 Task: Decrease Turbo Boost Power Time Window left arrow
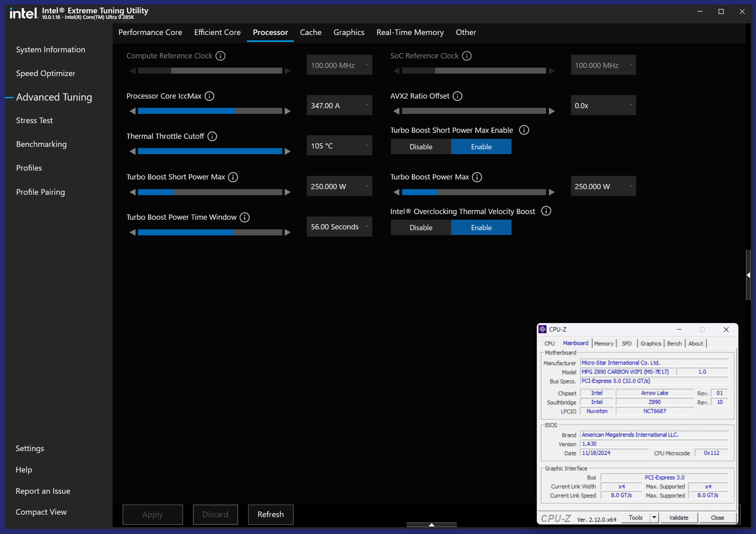pyautogui.click(x=133, y=233)
